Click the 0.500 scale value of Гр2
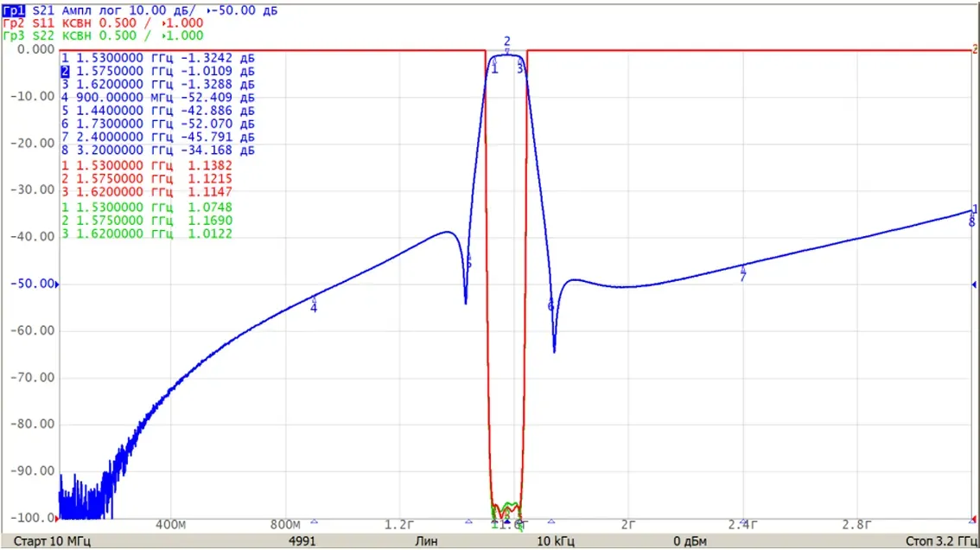The image size is (980, 550). coord(118,23)
